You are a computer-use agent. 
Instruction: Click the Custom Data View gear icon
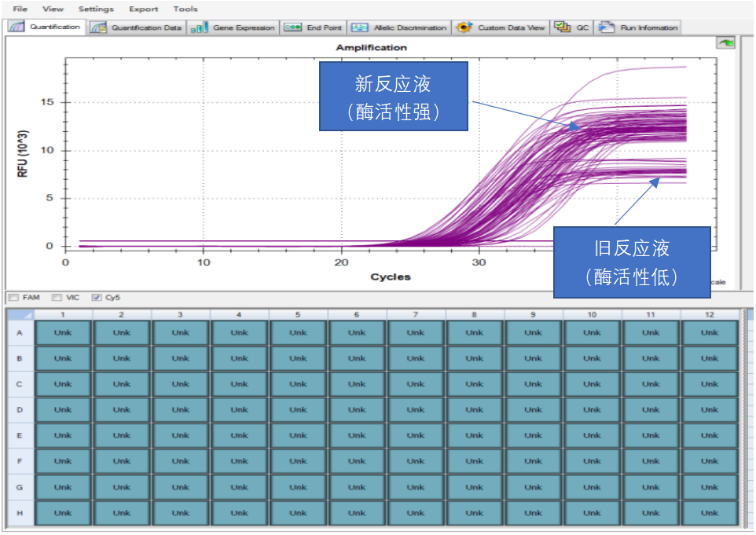pyautogui.click(x=464, y=27)
